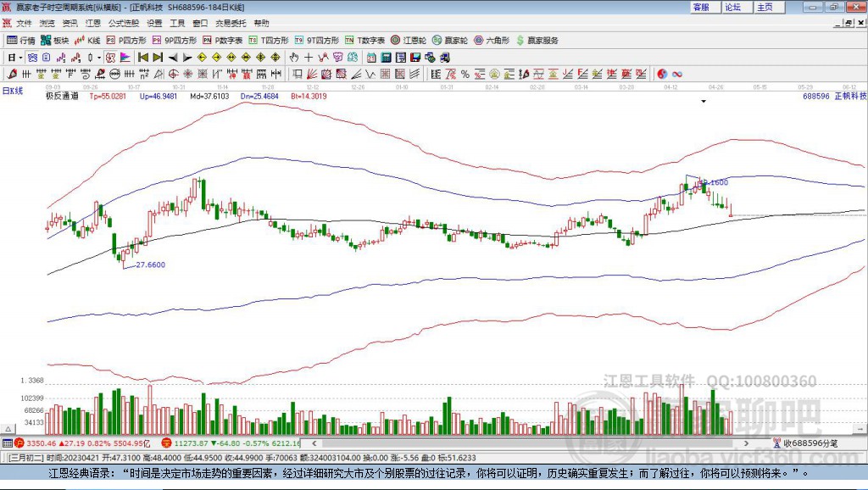Open the calendar icon in toolbar
Viewport: 868px width, 490px height.
pyautogui.click(x=371, y=57)
